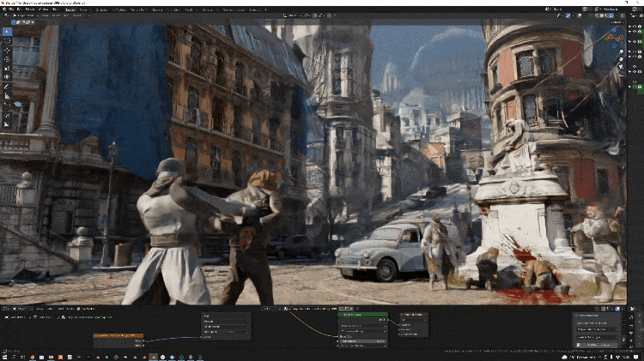The image size is (644, 361).
Task: Click the pan view hand gizmo icon
Action: coord(622,59)
